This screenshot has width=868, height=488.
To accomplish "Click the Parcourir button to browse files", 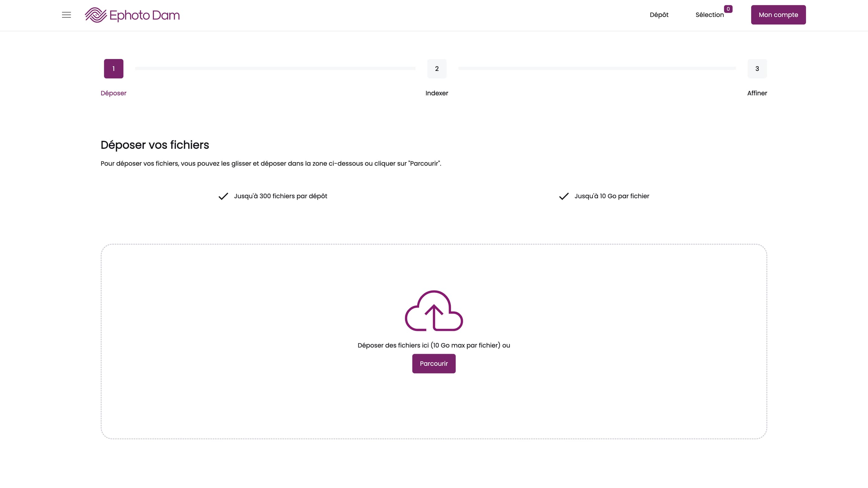I will pyautogui.click(x=434, y=364).
